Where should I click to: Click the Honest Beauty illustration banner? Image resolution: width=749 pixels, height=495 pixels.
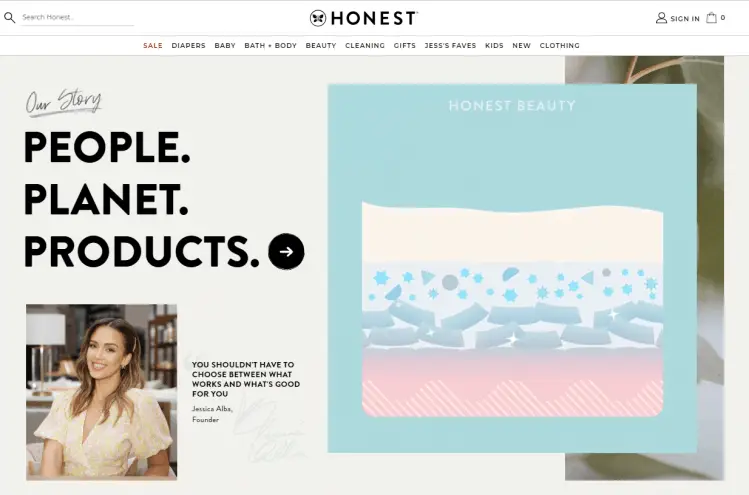click(512, 269)
